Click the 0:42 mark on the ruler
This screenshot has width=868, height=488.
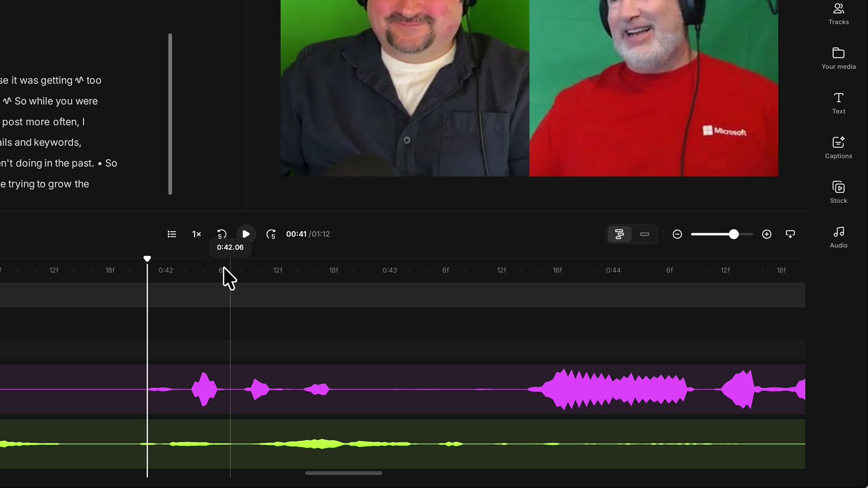point(166,270)
